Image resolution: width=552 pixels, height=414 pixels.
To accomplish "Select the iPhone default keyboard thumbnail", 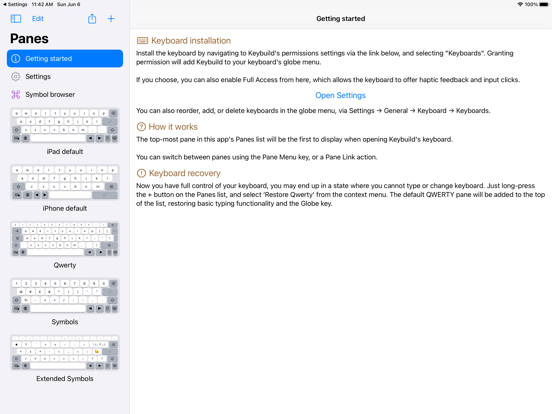I will 65,182.
